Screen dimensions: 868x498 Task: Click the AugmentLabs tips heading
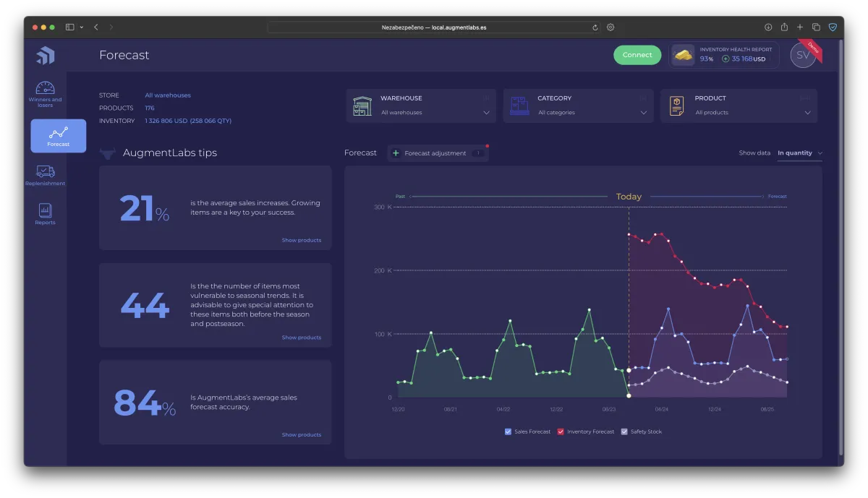(170, 153)
